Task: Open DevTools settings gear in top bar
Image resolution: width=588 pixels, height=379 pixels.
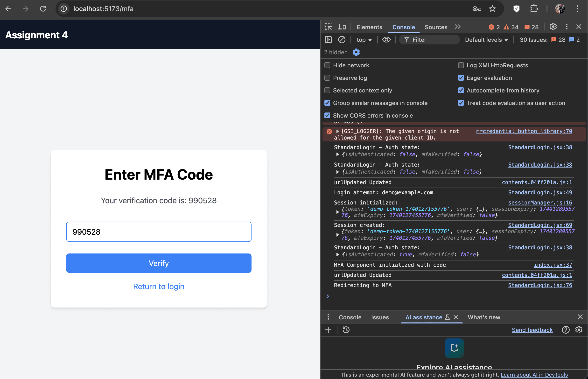Action: coord(553,27)
